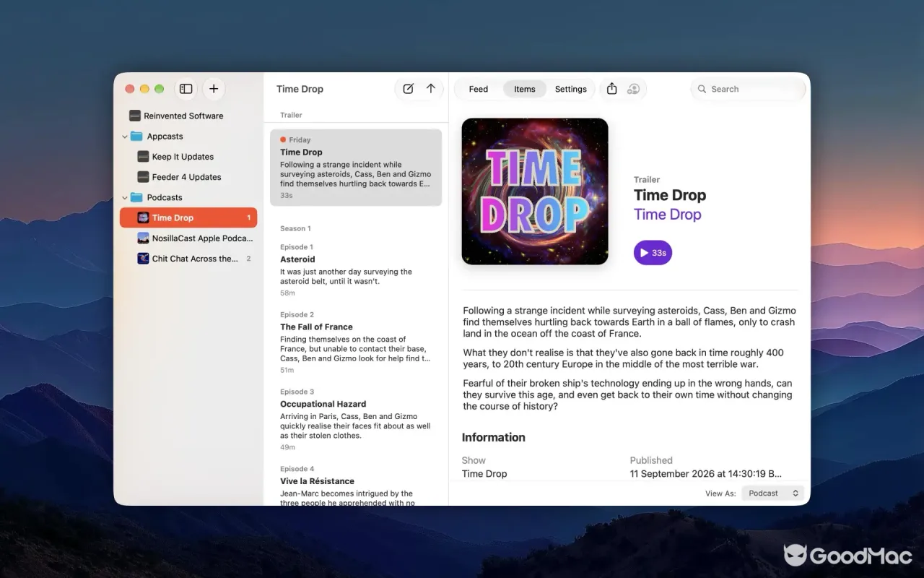This screenshot has width=924, height=578.
Task: Open the View As Podcast dropdown
Action: pyautogui.click(x=772, y=493)
